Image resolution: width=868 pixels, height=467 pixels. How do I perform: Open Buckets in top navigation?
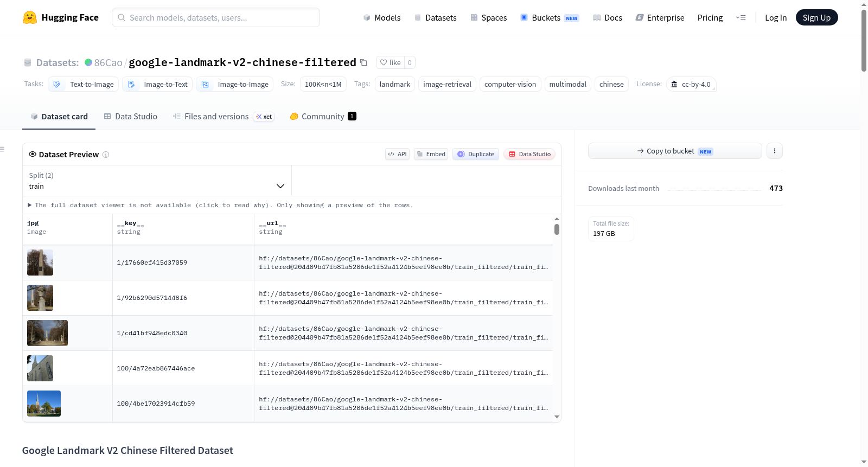click(x=550, y=17)
